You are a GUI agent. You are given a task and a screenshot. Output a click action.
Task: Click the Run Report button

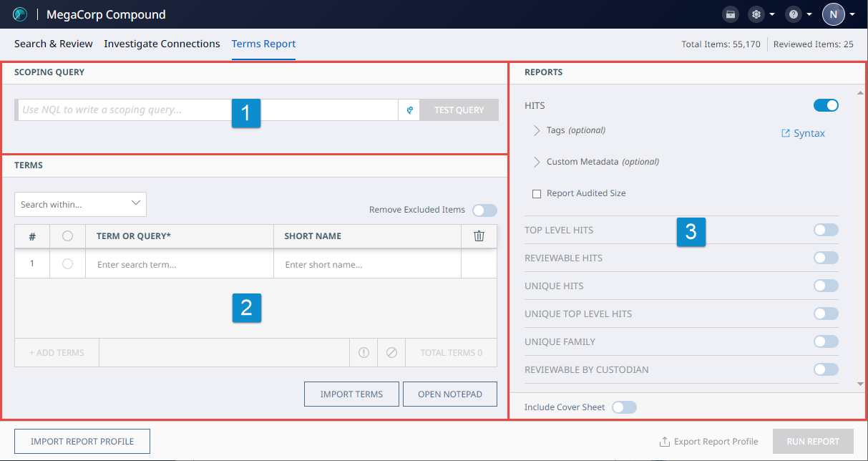tap(813, 442)
